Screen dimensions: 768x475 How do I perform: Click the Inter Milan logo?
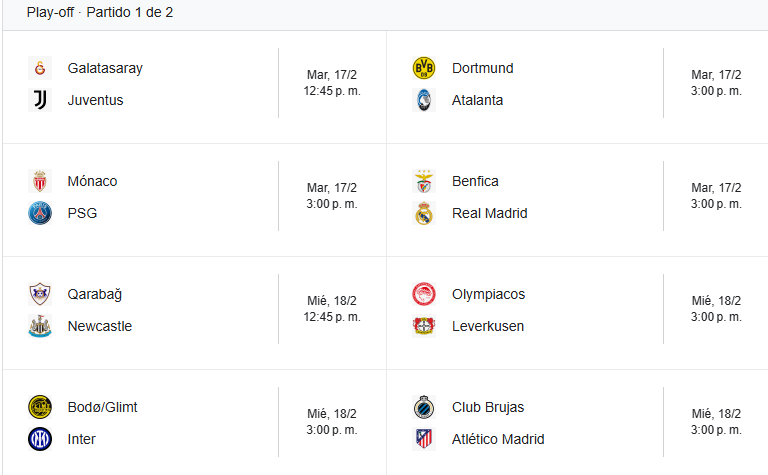[40, 439]
